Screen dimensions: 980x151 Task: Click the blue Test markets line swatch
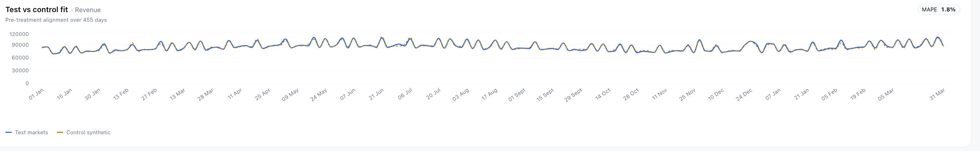tap(8, 132)
